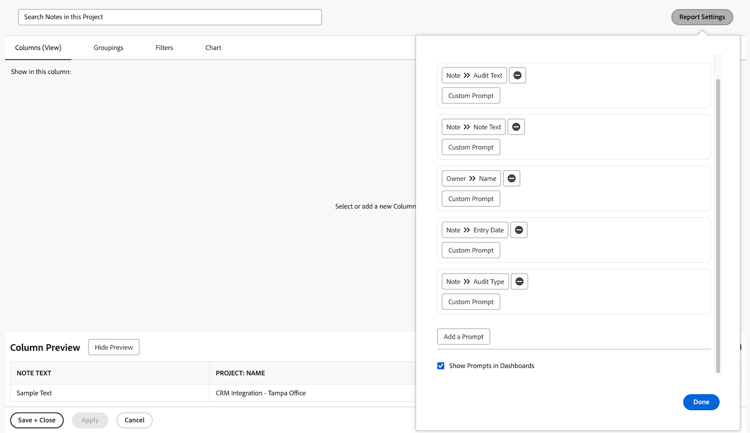
Task: Remove the Owner Name prompt
Action: [x=511, y=178]
